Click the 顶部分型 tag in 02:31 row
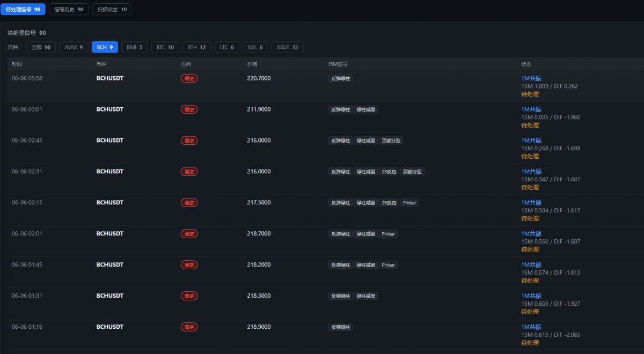Screen dimensions: 644x354 coord(412,172)
